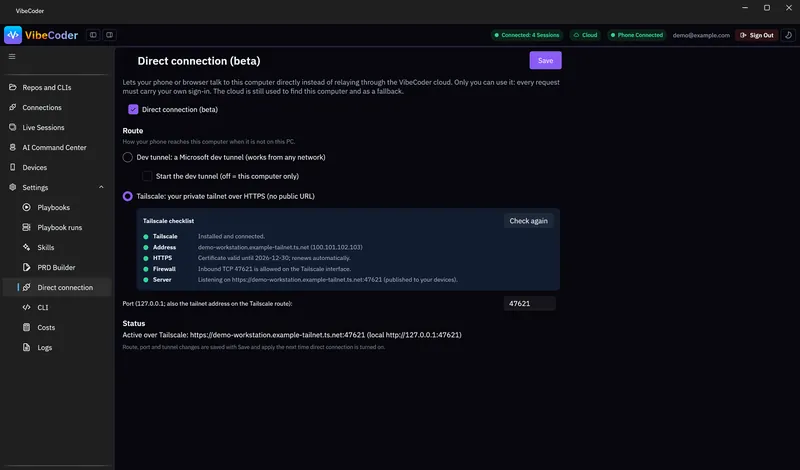Open Live Sessions via its icon
This screenshot has width=800, height=470.
pos(13,127)
